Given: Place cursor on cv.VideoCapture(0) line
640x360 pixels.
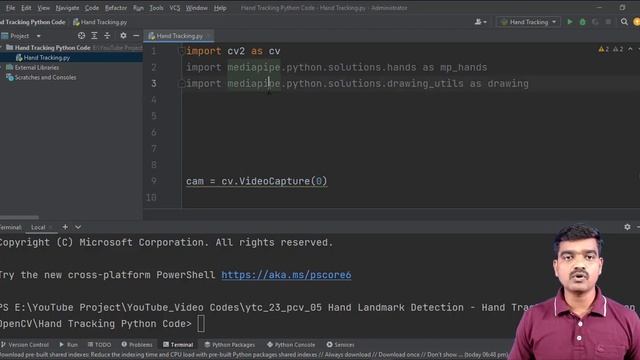Looking at the screenshot, I should (256, 181).
